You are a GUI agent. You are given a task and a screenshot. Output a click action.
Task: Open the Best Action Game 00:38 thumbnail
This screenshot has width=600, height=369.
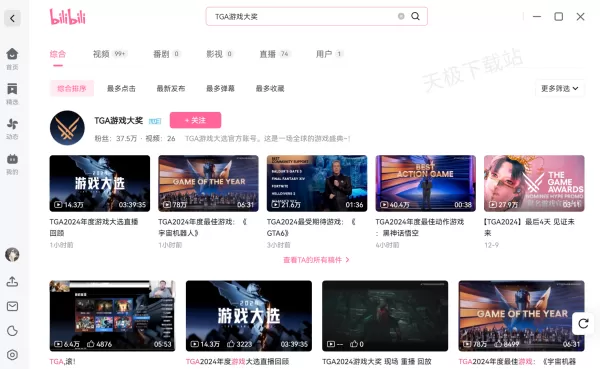coord(426,183)
